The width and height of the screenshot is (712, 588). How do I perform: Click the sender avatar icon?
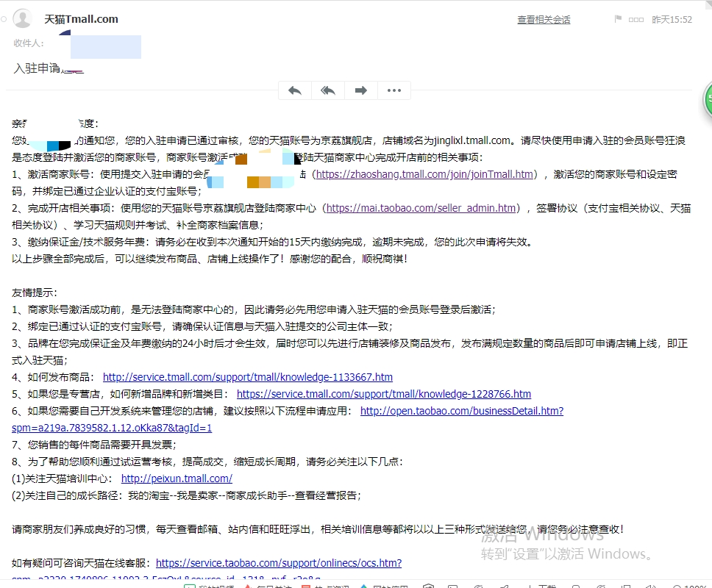(22, 18)
